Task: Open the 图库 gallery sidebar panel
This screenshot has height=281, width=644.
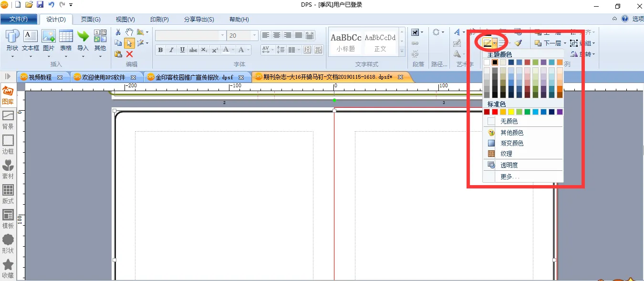Action: tap(8, 95)
